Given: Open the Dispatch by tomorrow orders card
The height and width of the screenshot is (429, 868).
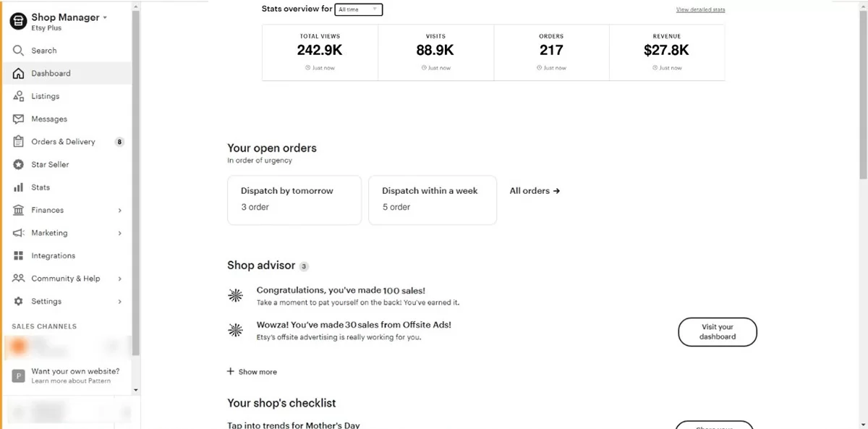Looking at the screenshot, I should click(x=294, y=200).
